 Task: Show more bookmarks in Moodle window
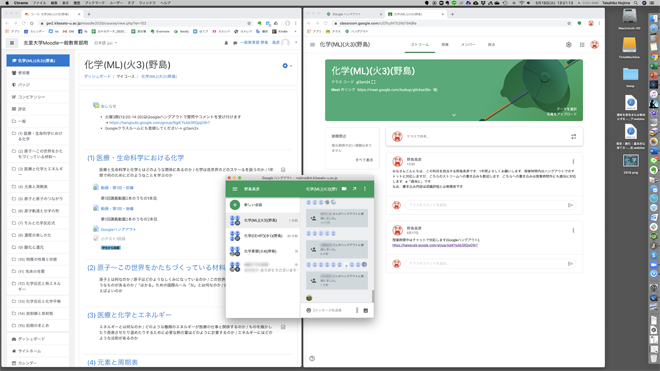click(x=296, y=31)
